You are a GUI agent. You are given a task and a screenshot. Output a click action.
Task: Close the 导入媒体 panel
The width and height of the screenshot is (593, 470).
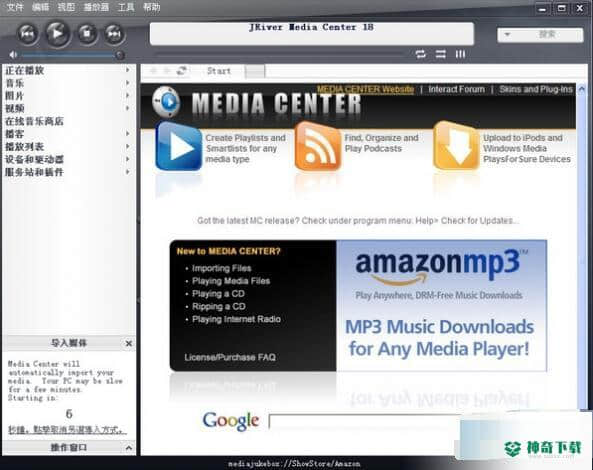point(129,343)
